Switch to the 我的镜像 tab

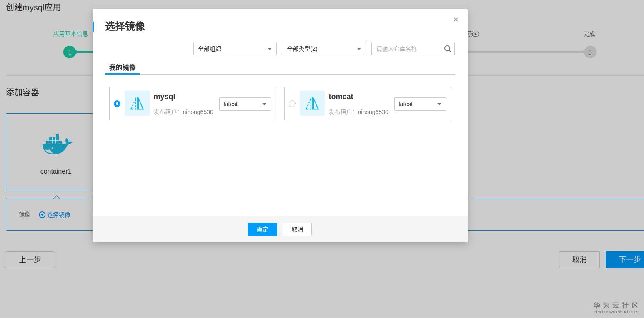(123, 67)
